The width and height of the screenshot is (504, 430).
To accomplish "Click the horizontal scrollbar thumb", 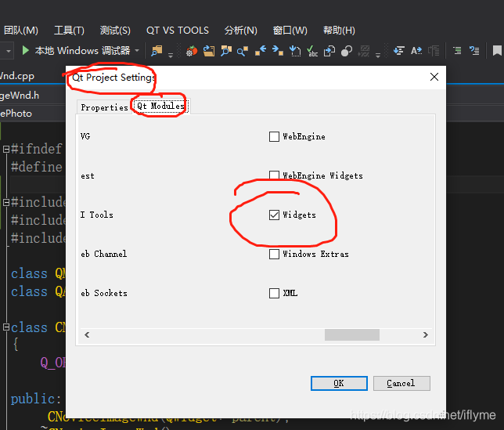I will tap(352, 334).
